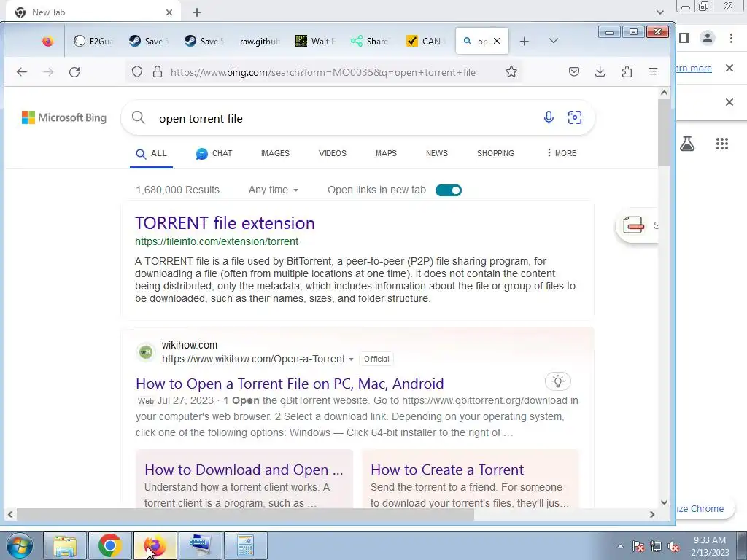Image resolution: width=747 pixels, height=560 pixels.
Task: Open Chrome three-dot menu
Action: coord(731,38)
